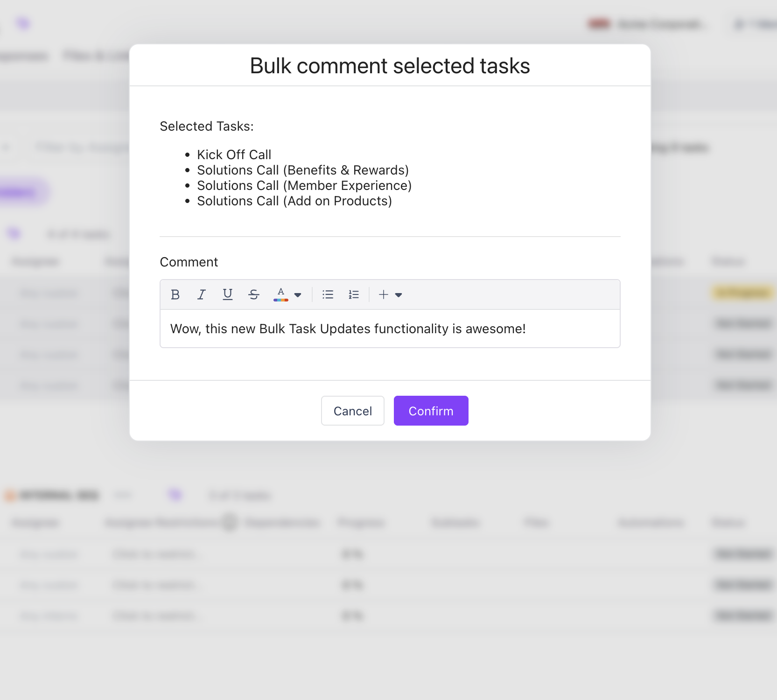
Task: Open the font color picker with rainbow underline
Action: point(280,294)
